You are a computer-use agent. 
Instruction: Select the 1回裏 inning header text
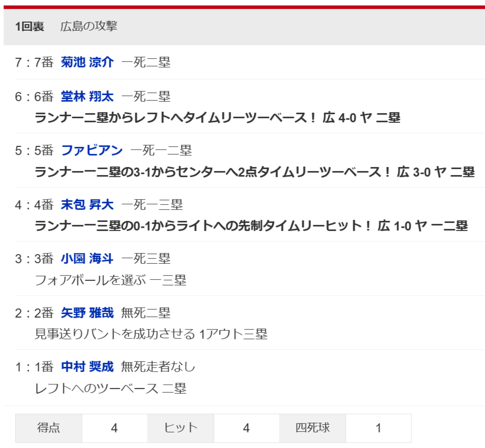click(x=30, y=26)
